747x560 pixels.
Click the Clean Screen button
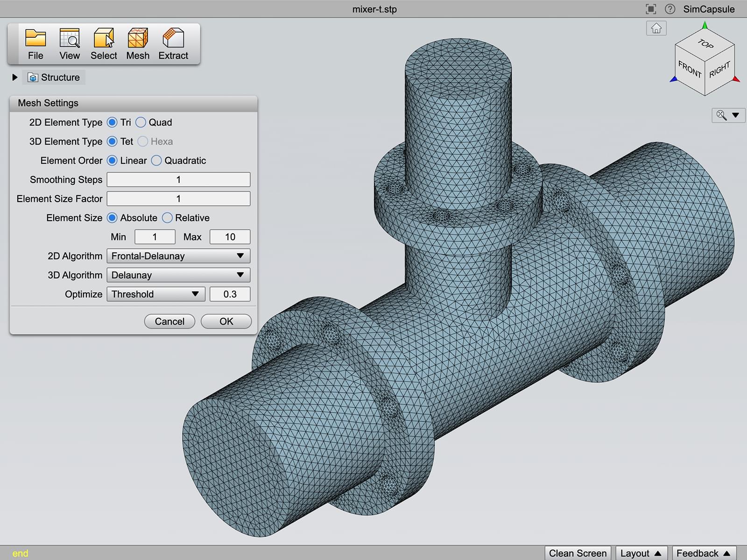click(578, 553)
